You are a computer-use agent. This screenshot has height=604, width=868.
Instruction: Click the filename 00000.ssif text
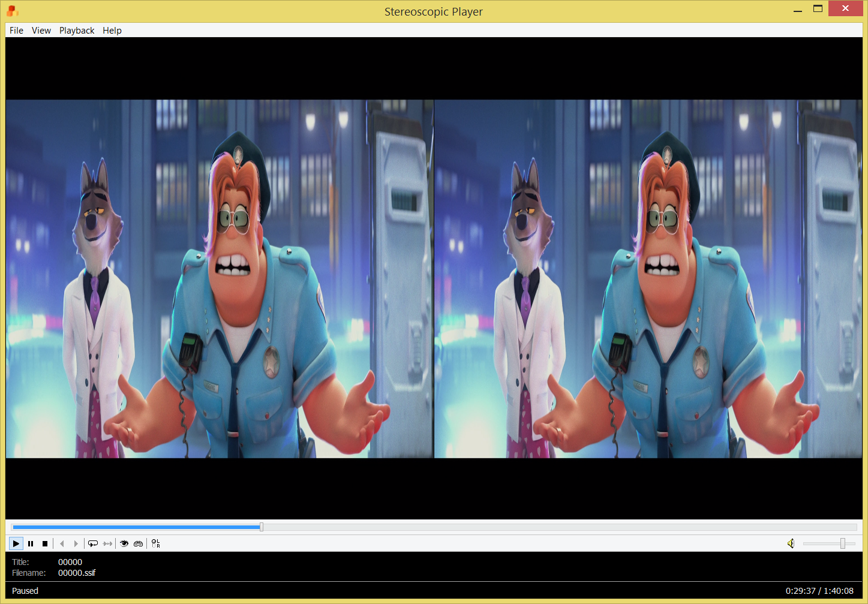point(77,573)
